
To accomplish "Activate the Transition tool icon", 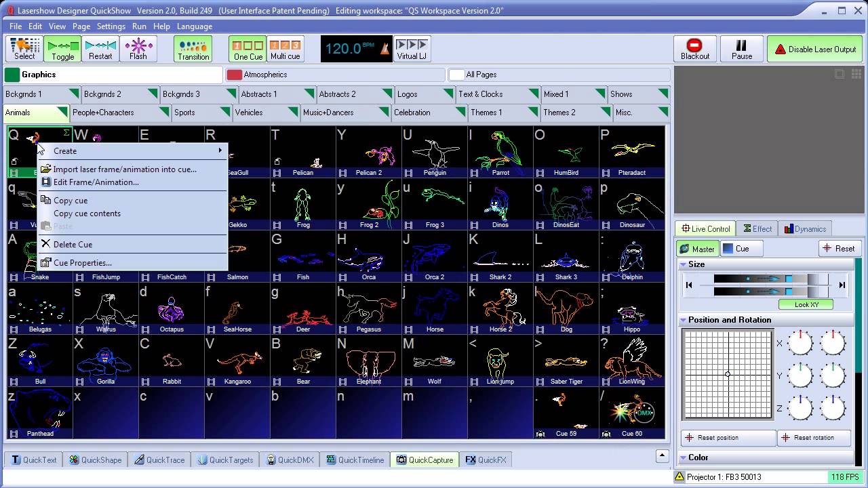I will (x=193, y=45).
